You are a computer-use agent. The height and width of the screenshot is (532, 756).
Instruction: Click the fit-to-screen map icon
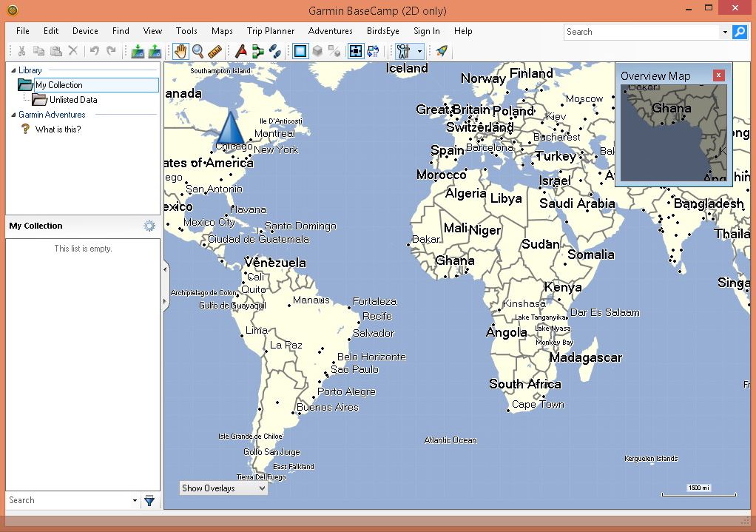point(356,50)
